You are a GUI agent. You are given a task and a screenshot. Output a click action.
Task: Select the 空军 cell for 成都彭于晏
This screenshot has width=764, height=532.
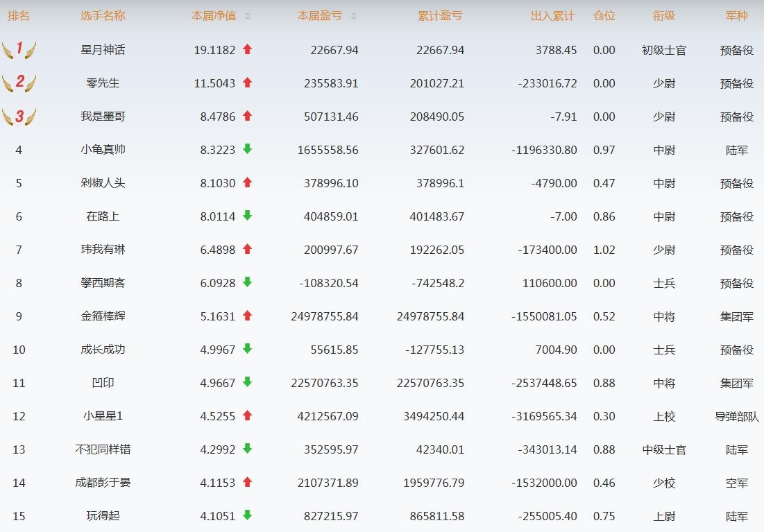737,482
